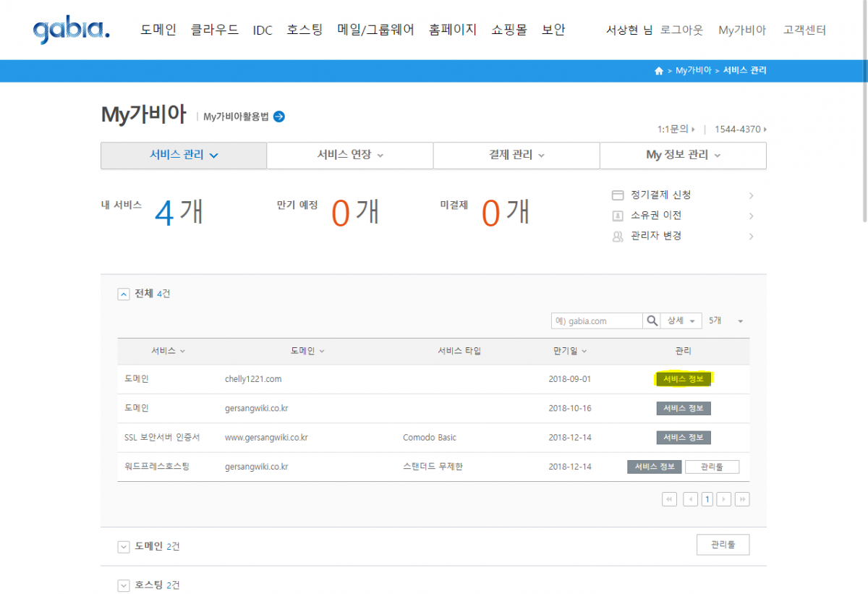Click the 관리자 변경 link
This screenshot has height=594, width=868.
tap(656, 236)
